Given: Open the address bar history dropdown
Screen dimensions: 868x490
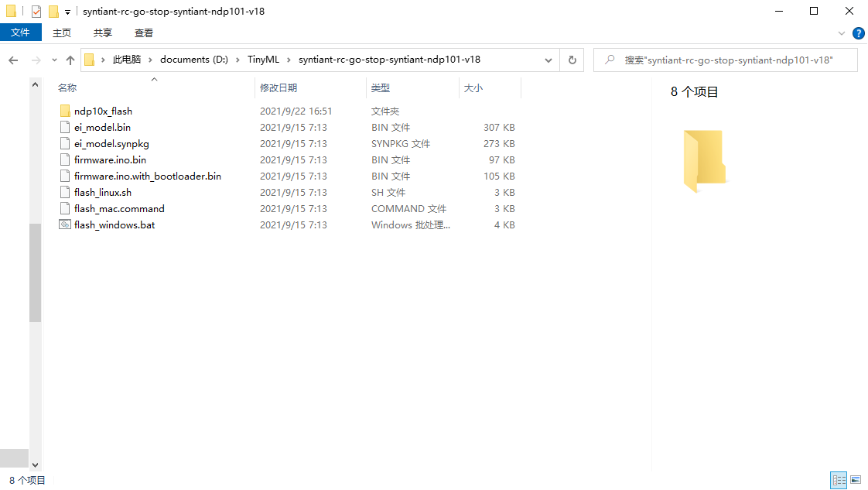Looking at the screenshot, I should [548, 60].
